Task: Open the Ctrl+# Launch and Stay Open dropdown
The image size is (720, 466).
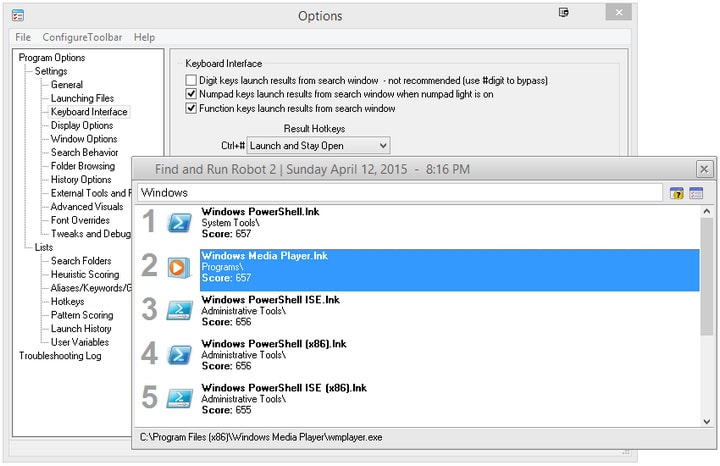Action: coord(319,146)
